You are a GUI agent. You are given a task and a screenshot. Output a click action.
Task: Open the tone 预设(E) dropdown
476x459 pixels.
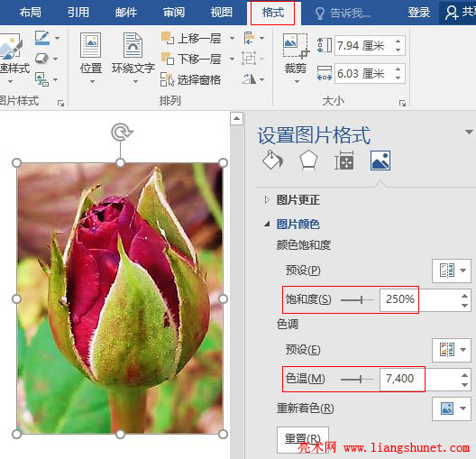[452, 350]
